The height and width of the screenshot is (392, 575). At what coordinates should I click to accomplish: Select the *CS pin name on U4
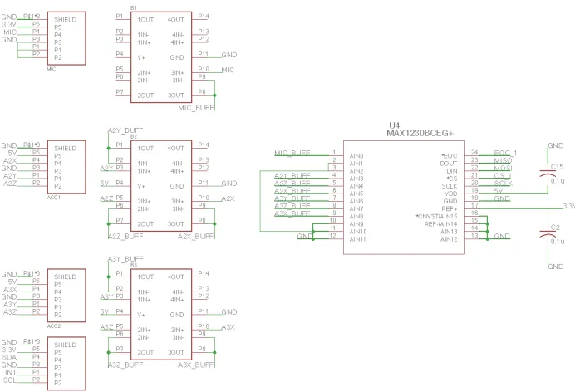453,179
